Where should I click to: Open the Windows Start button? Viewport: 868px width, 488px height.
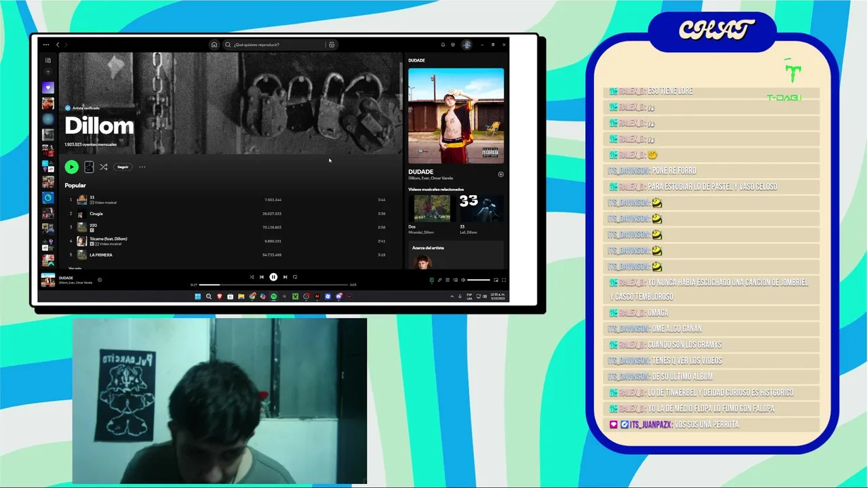(198, 296)
